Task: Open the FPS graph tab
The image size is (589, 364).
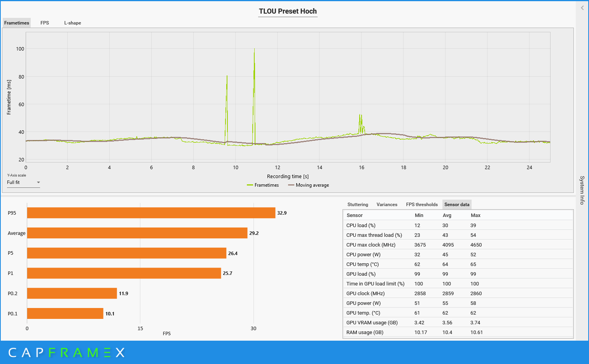Action: point(45,23)
